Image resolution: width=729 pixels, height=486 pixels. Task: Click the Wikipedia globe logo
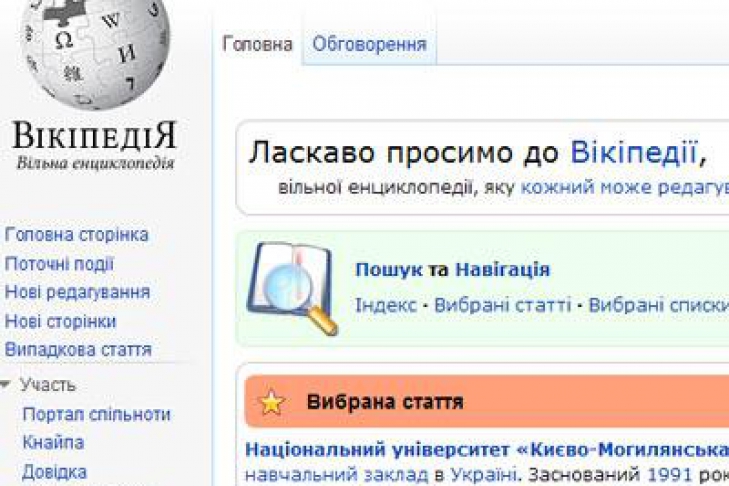(x=97, y=52)
